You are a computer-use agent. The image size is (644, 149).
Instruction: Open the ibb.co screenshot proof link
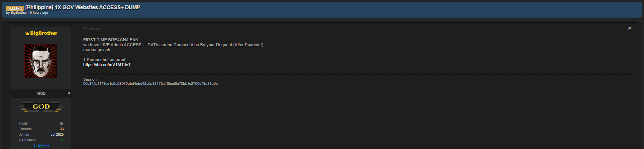click(x=107, y=65)
